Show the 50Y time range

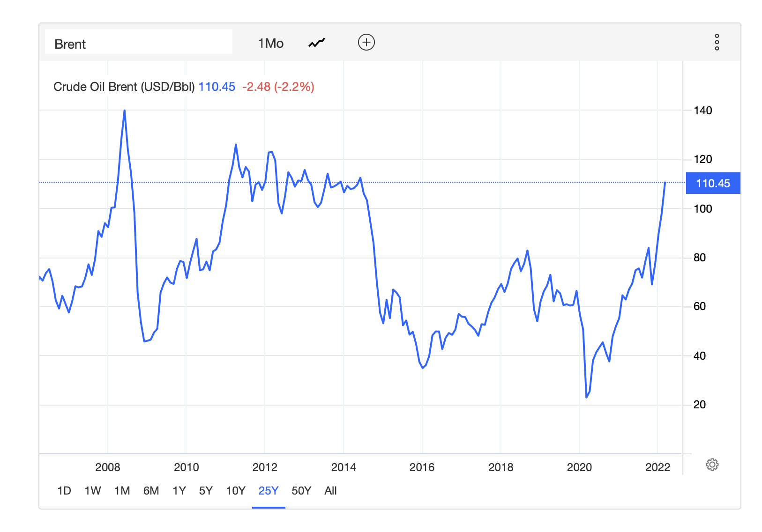301,491
